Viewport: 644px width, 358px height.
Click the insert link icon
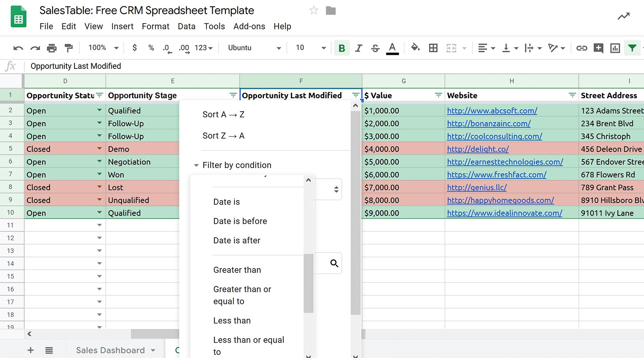[581, 48]
